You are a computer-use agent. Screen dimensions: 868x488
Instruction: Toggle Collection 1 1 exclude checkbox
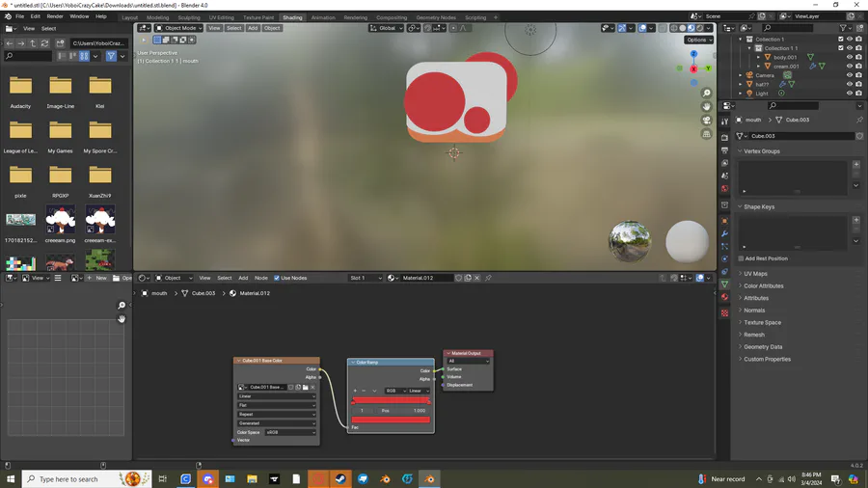(x=841, y=48)
